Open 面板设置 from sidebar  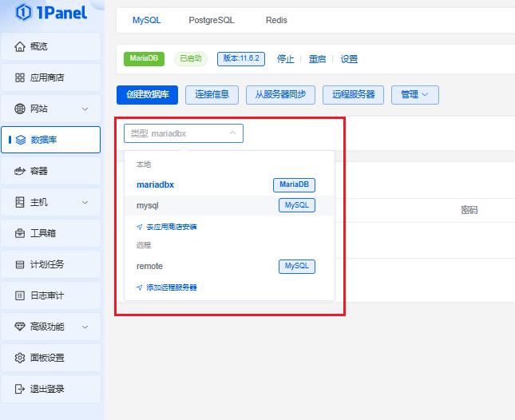(50, 358)
